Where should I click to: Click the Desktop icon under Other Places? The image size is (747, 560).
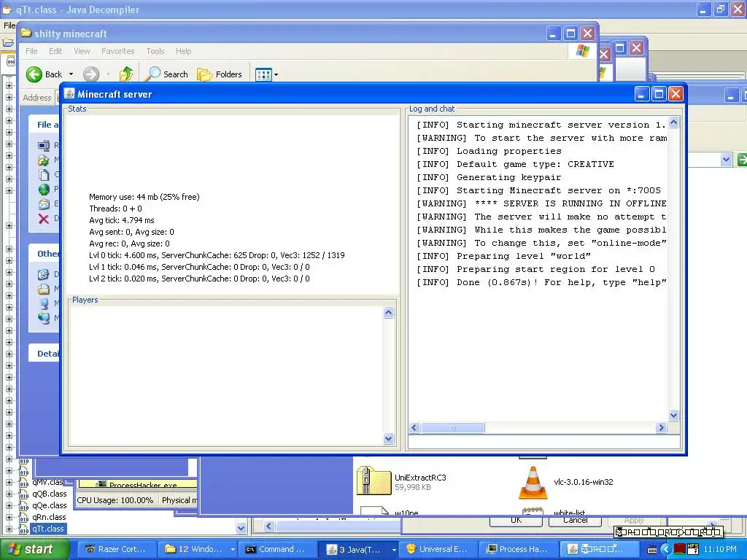(43, 274)
